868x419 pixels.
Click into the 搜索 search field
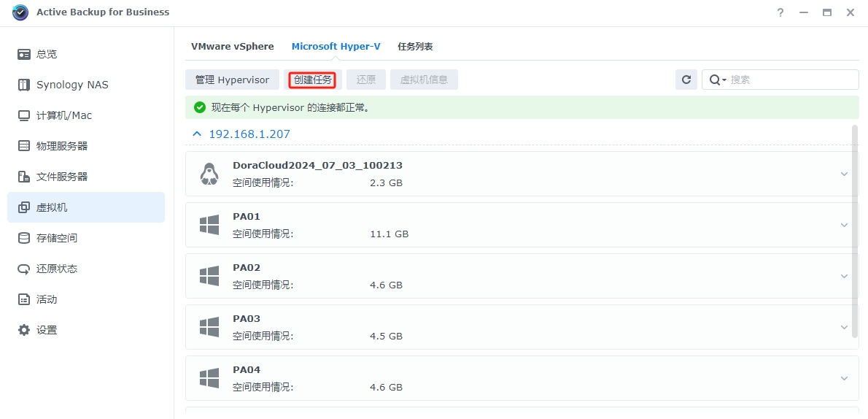791,80
